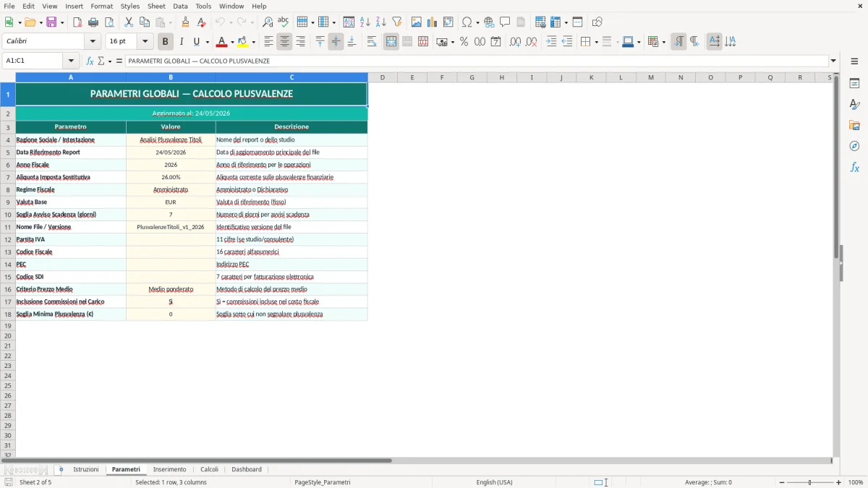
Task: Open the Sidebar Navigator deck
Action: 854,147
